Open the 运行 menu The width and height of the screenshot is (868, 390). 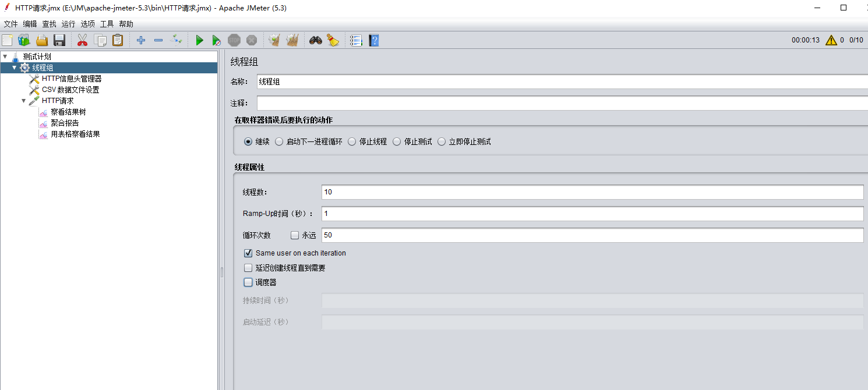tap(68, 24)
